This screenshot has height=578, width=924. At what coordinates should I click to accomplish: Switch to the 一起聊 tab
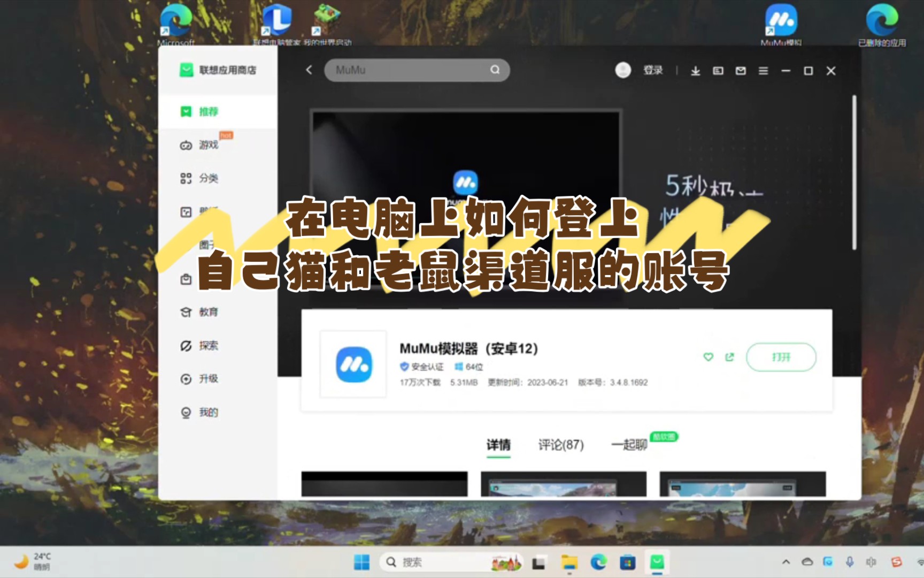click(628, 445)
